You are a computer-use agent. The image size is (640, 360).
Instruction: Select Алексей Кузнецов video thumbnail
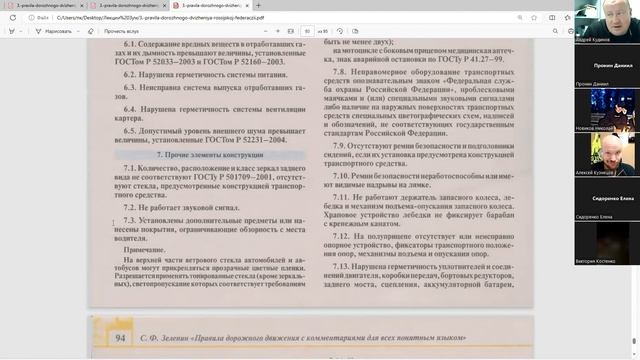tap(607, 154)
